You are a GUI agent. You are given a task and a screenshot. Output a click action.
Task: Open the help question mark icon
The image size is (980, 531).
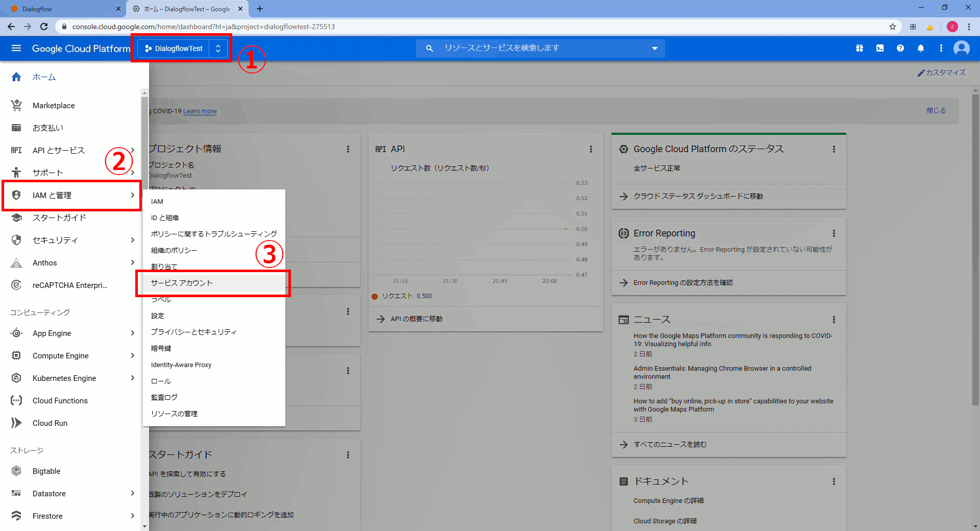[900, 48]
